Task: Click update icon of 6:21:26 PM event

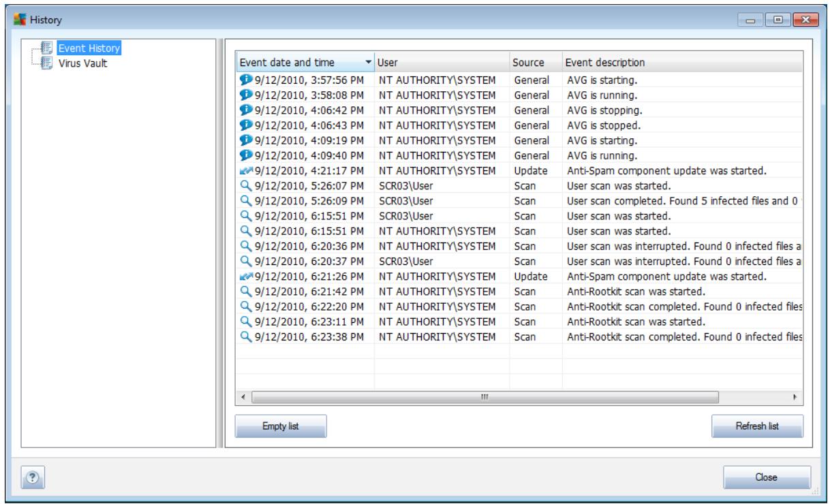Action: point(246,276)
